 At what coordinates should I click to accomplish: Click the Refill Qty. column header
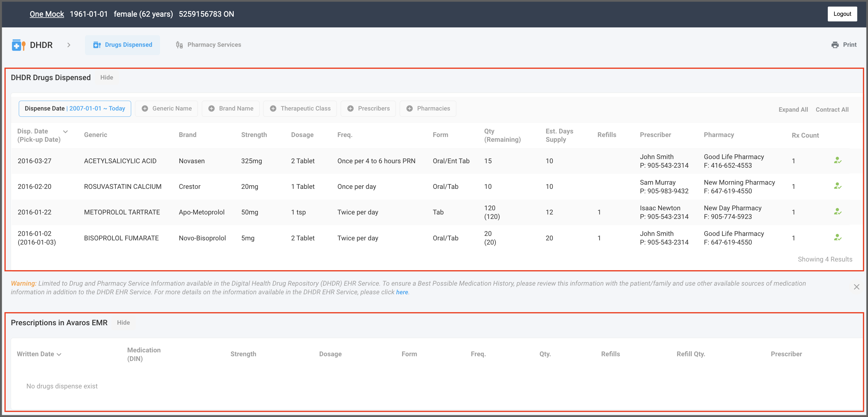click(691, 354)
